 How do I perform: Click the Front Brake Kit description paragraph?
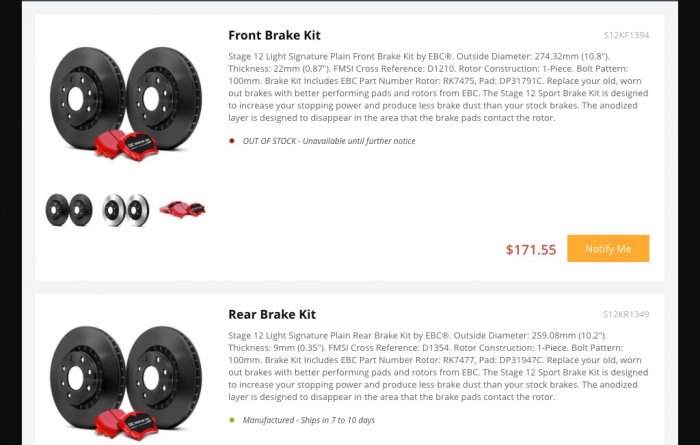pyautogui.click(x=438, y=88)
